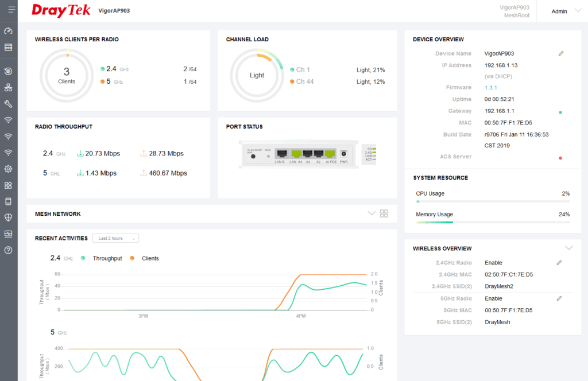Collapse the Wireless Overview panel
Viewport: 588px width, 381px height.
[x=568, y=248]
